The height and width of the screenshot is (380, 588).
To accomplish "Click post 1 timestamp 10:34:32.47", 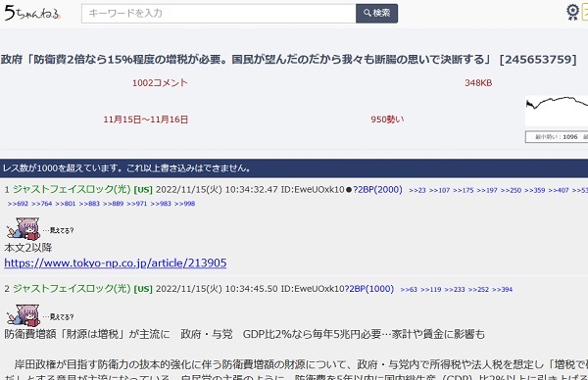I will tap(252, 190).
